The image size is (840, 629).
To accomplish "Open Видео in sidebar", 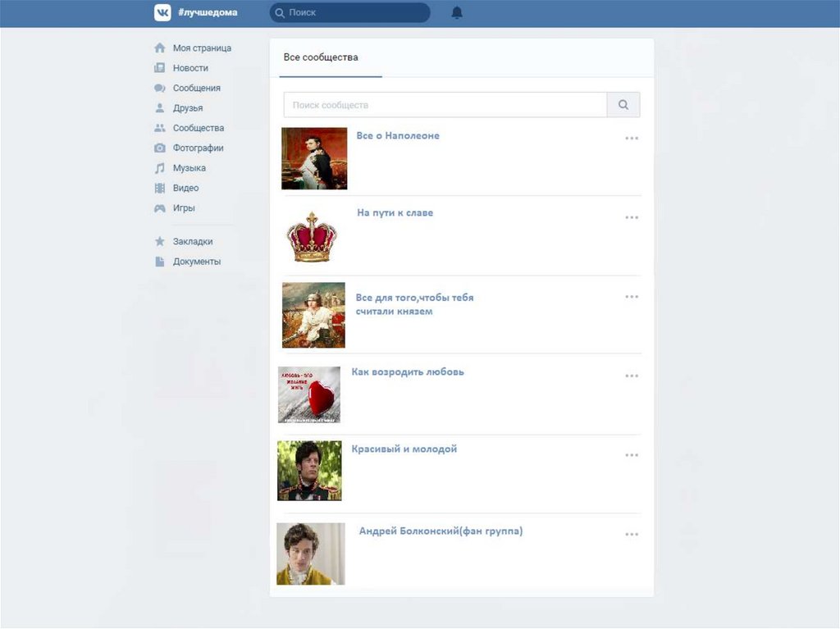I will [x=186, y=188].
